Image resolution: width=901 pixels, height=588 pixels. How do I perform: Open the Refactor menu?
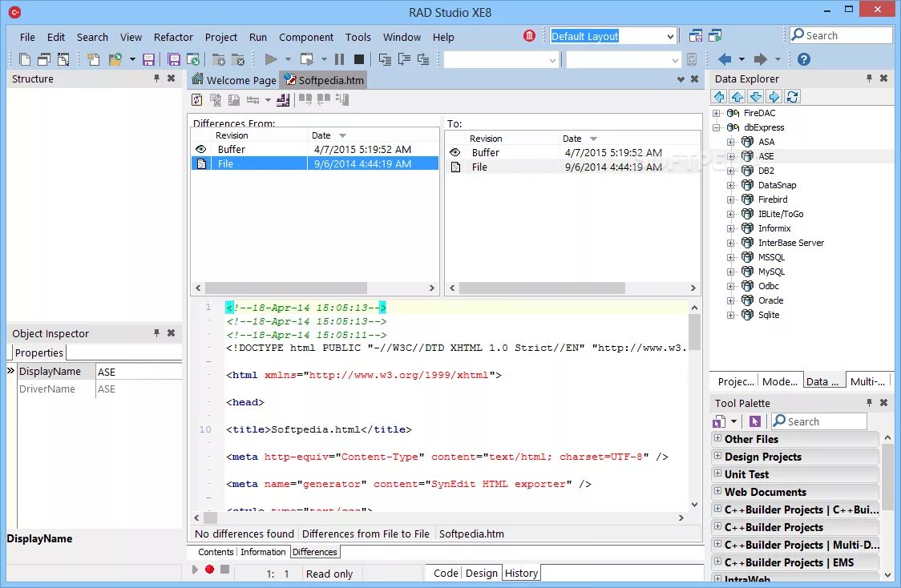coord(173,37)
